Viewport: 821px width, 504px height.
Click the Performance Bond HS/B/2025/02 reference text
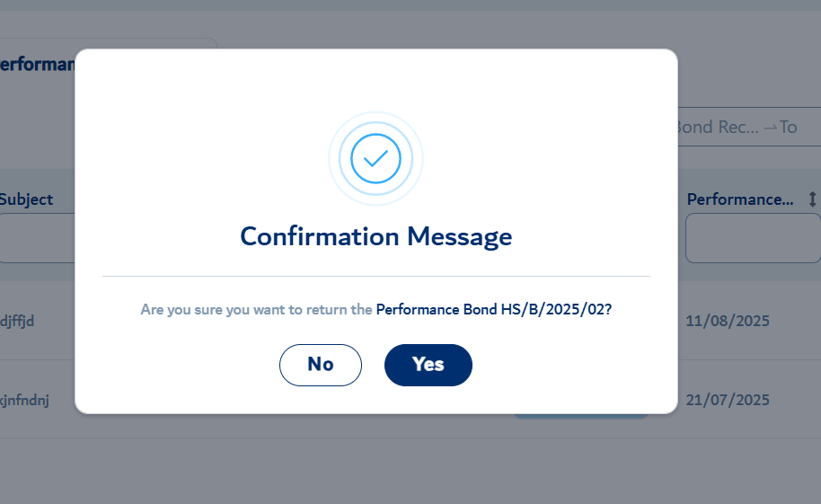494,310
